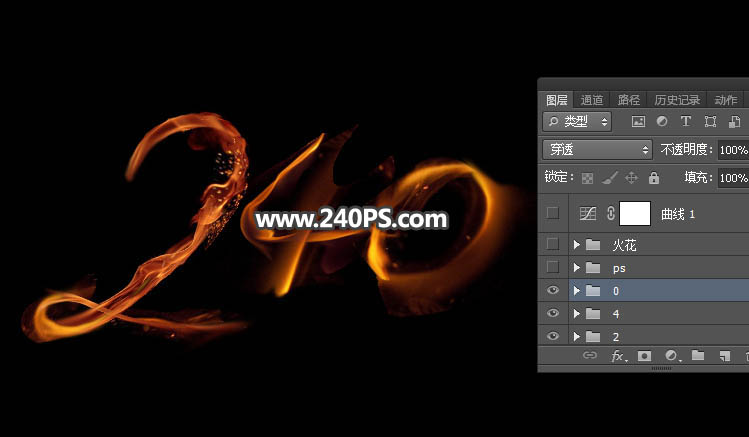Select the group named 0
This screenshot has width=749, height=437.
pyautogui.click(x=616, y=291)
